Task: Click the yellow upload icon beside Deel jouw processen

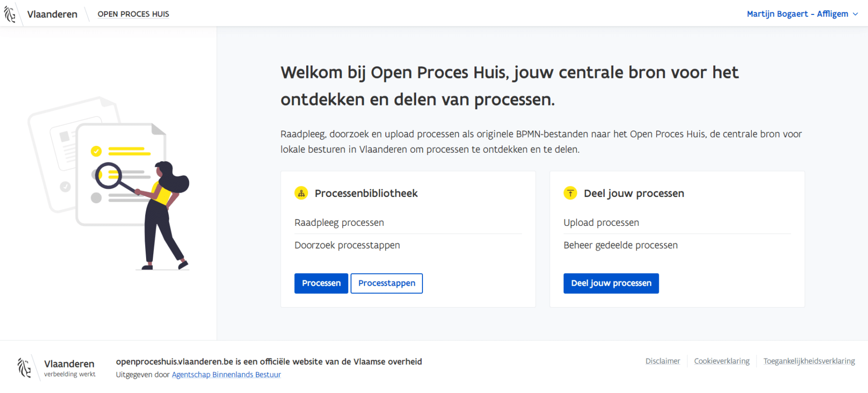Action: (x=570, y=193)
